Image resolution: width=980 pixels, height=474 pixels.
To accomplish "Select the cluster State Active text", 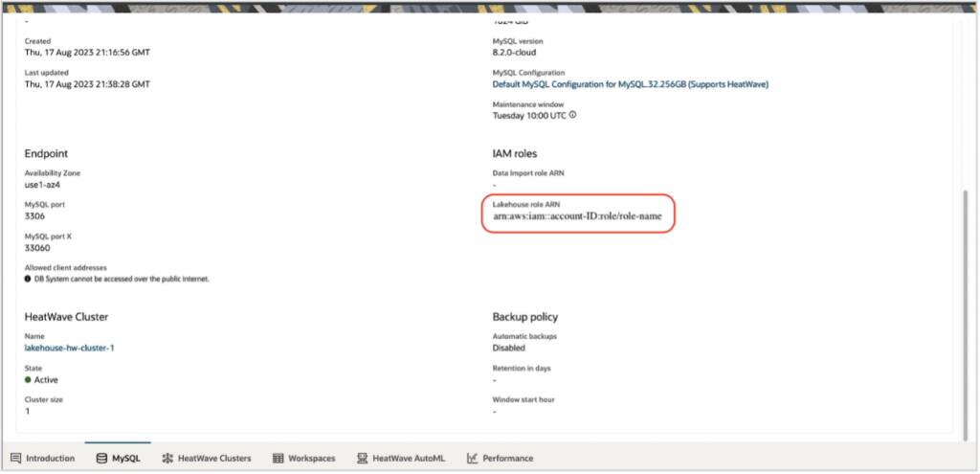I will (46, 379).
